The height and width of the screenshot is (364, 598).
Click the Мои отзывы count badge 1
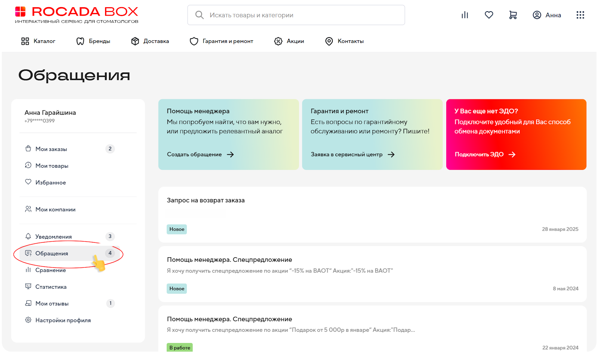pyautogui.click(x=110, y=303)
